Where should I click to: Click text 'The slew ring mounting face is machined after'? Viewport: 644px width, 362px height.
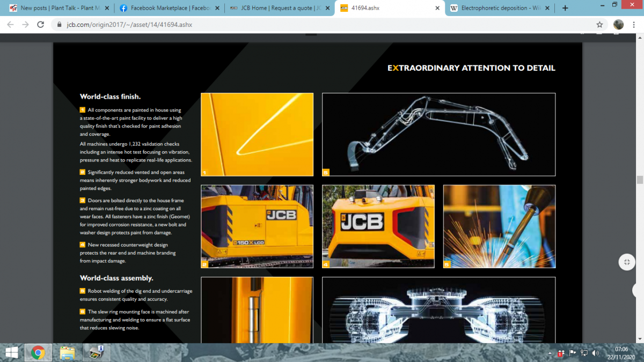(x=138, y=312)
